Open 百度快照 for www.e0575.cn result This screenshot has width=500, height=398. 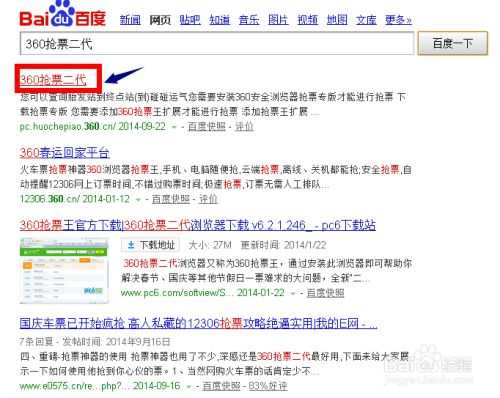point(221,386)
